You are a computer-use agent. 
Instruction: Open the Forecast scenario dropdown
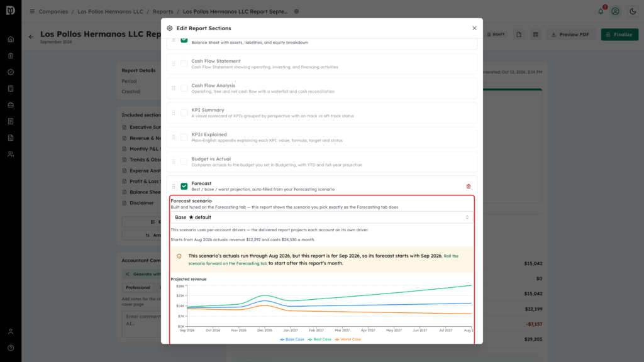tap(321, 217)
